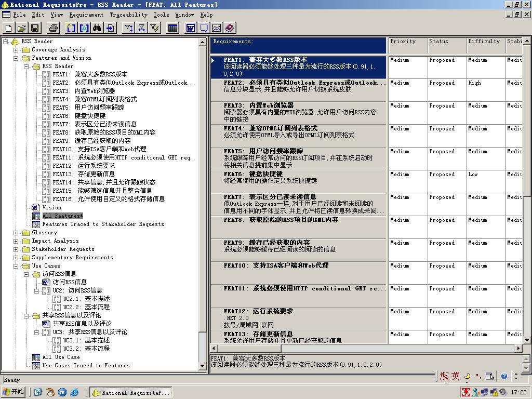
Task: Click the Internet Explorer quick launch icon
Action: click(74, 393)
